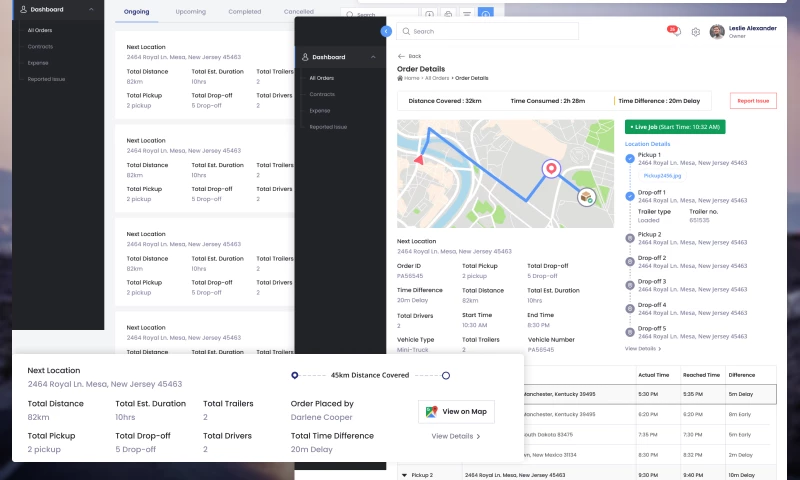The width and height of the screenshot is (800, 480).
Task: Open the settings gear in the header
Action: (x=696, y=32)
